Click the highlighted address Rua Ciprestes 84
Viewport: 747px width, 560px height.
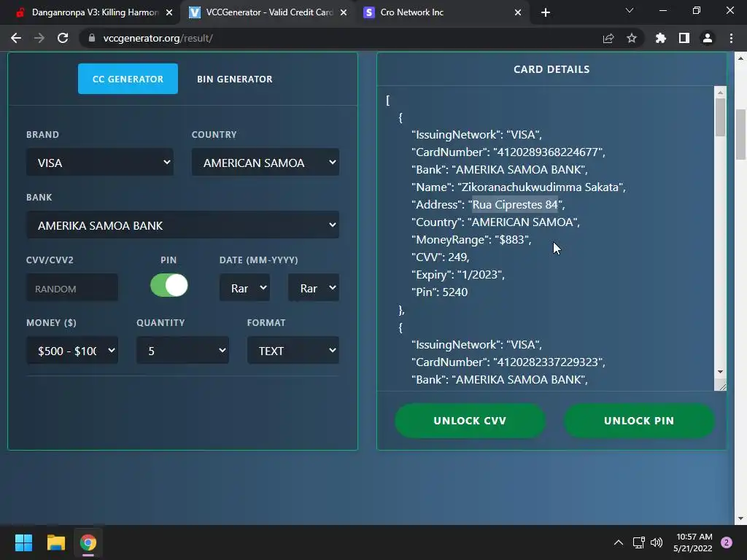515,205
